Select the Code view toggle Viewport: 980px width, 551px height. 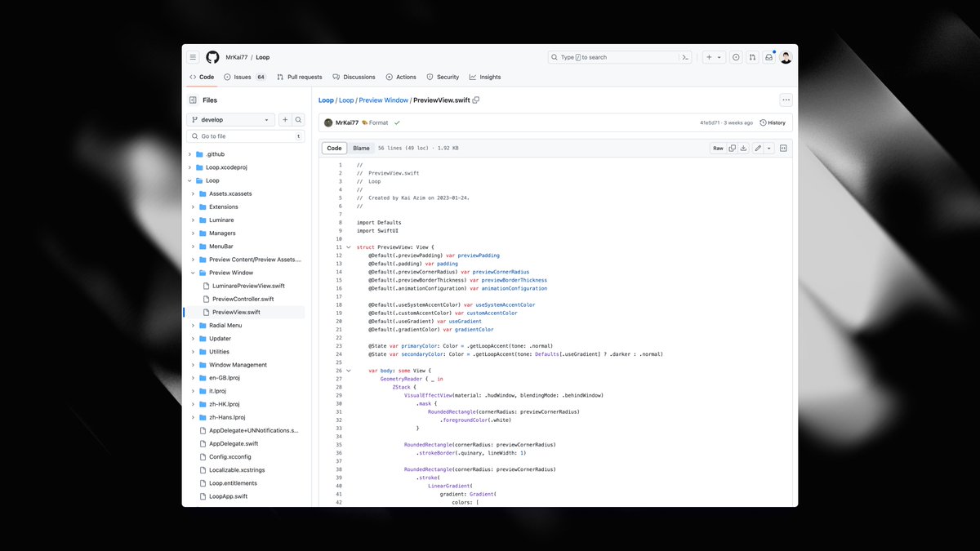[334, 149]
